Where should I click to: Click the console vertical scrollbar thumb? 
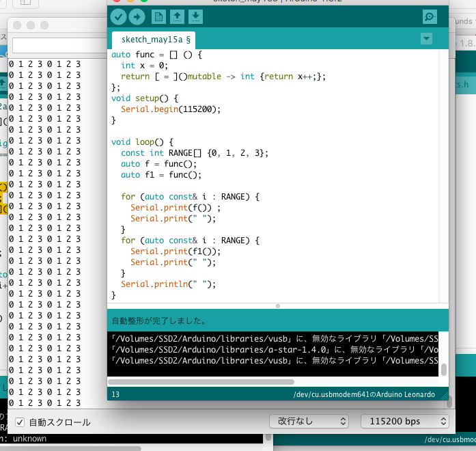(x=443, y=370)
